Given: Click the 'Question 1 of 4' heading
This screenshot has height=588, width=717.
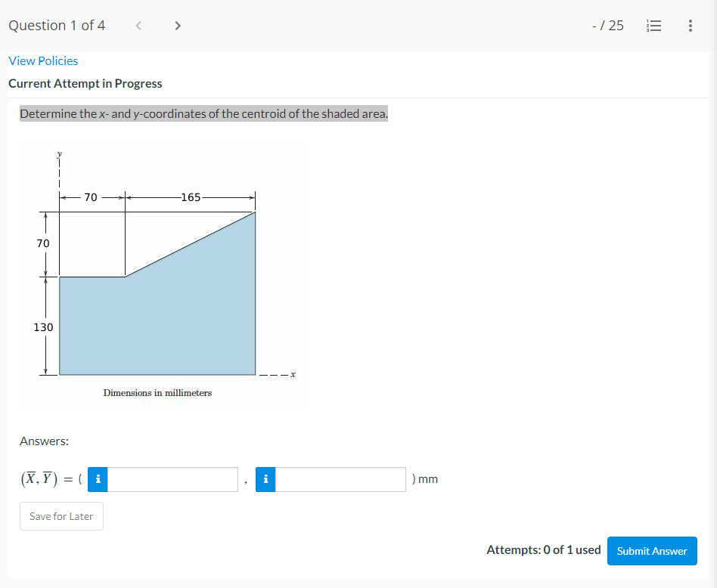Looking at the screenshot, I should [x=57, y=26].
